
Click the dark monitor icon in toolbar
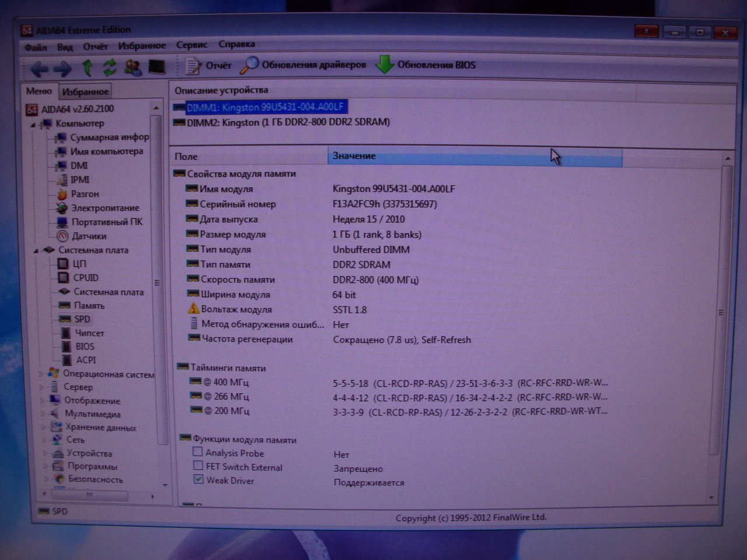point(156,66)
